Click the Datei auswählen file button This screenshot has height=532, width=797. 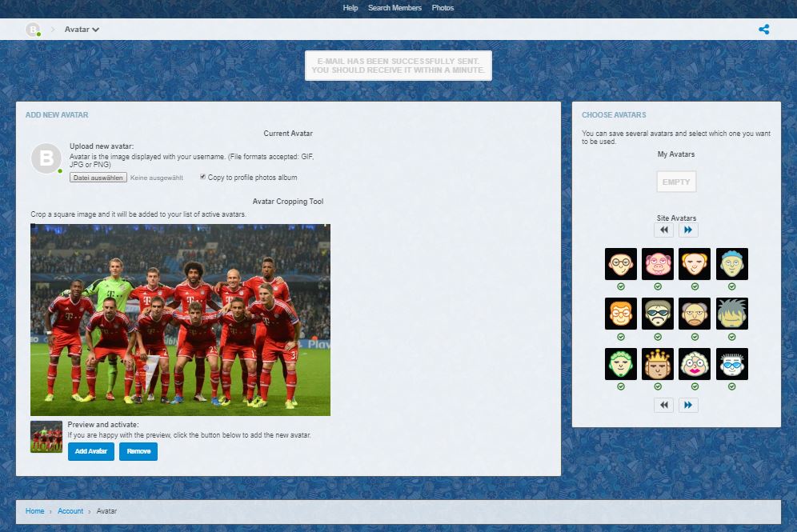point(98,178)
